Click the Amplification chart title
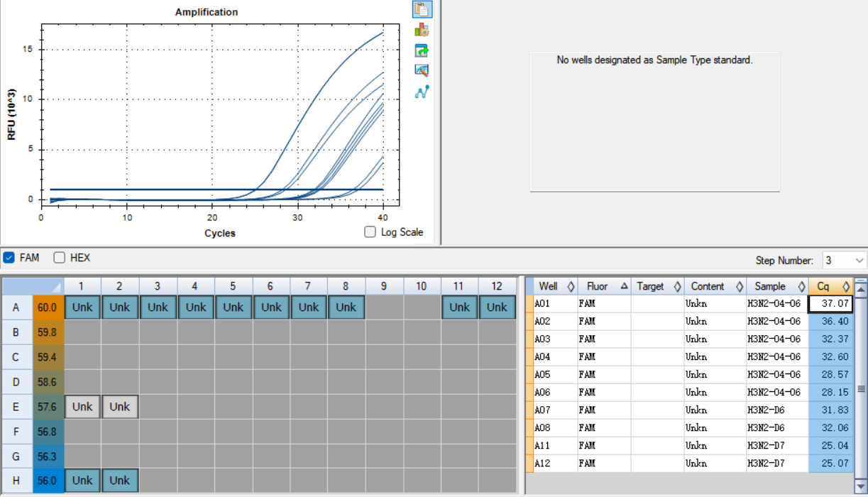Viewport: 868px width, 497px height. (x=207, y=12)
